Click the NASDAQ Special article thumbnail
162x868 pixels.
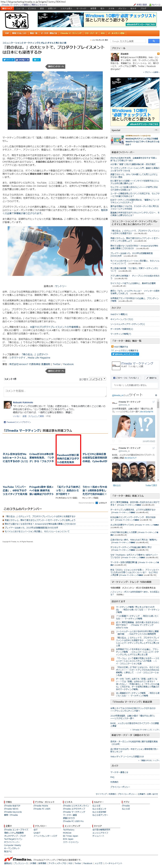[117, 140]
